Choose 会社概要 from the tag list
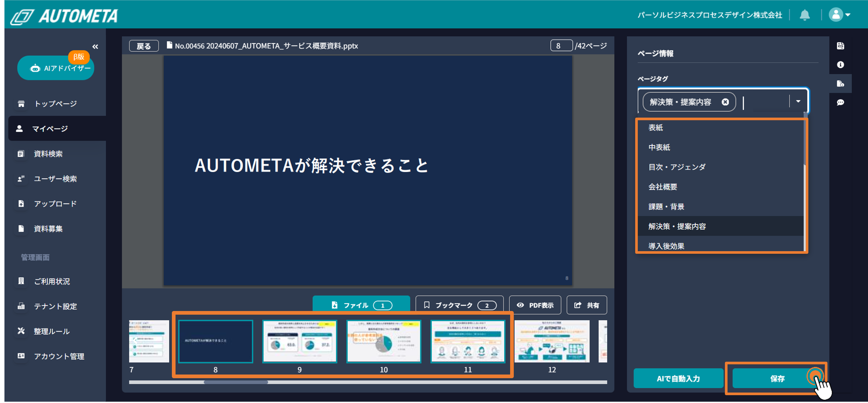 (x=720, y=187)
